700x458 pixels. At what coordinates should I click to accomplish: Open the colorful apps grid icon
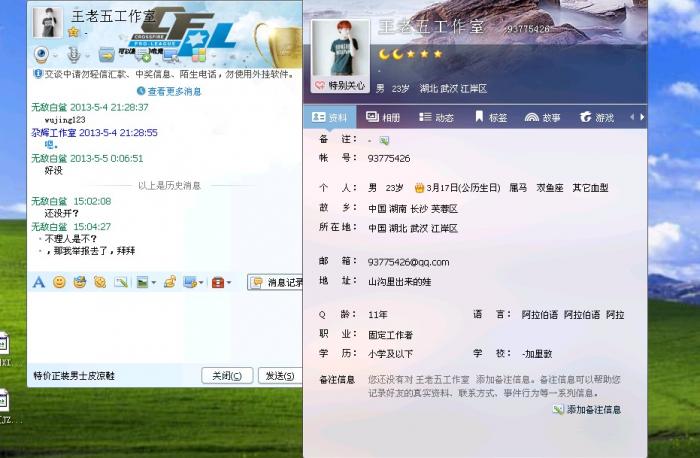[199, 55]
